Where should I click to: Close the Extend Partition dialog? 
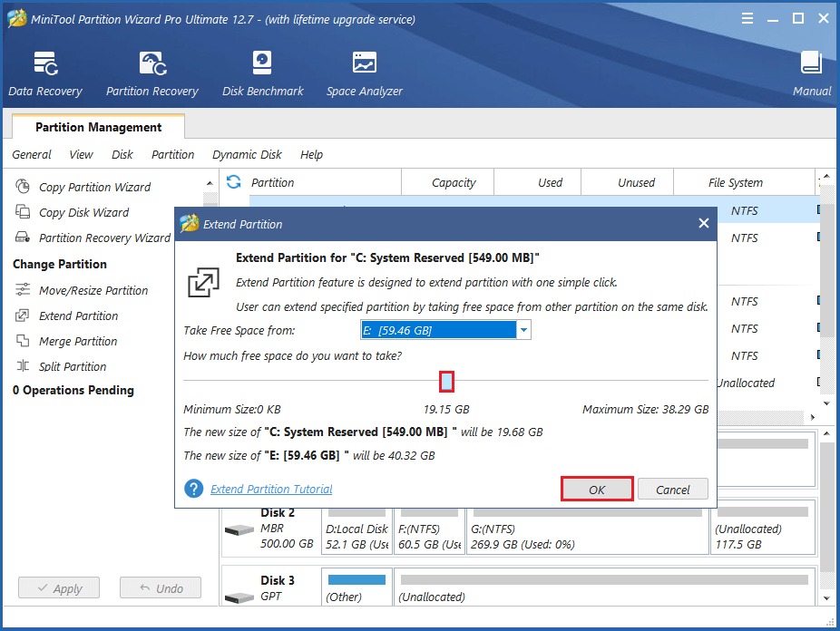[x=704, y=224]
